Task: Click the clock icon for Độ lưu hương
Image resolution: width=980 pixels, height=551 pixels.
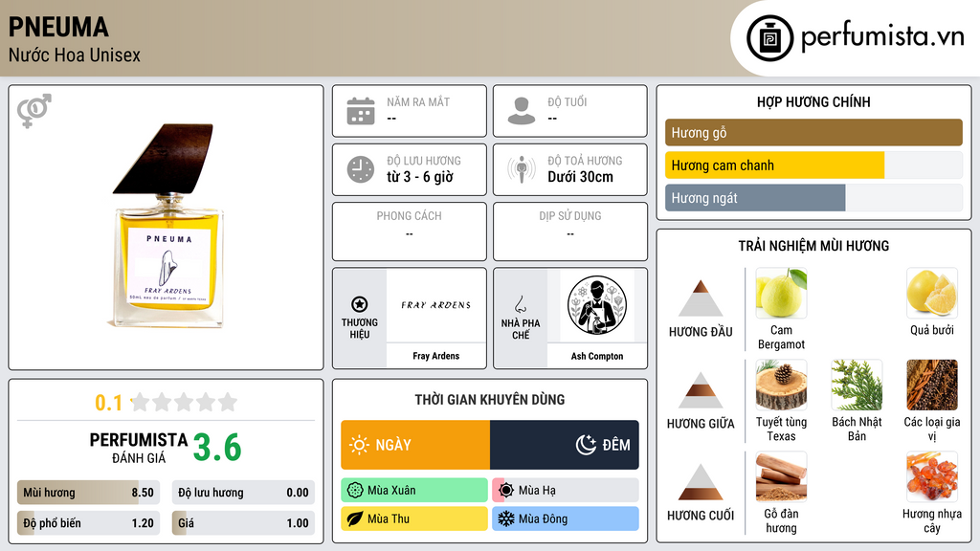Action: [x=361, y=169]
